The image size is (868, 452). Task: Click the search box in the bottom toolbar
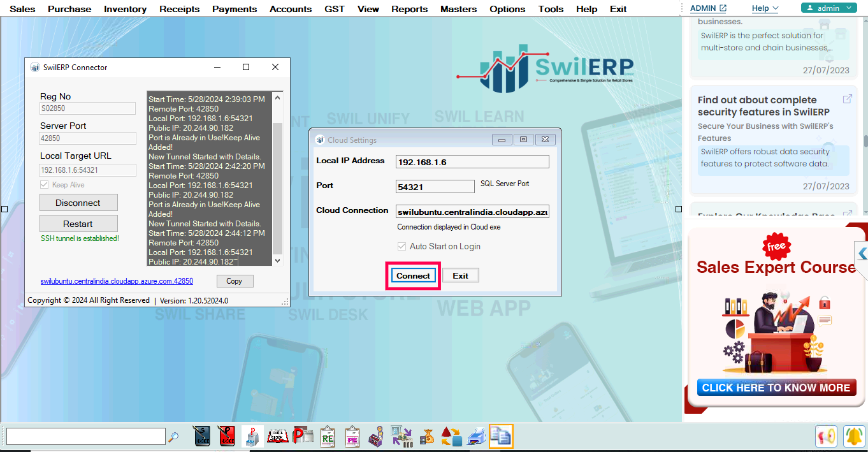pyautogui.click(x=86, y=437)
